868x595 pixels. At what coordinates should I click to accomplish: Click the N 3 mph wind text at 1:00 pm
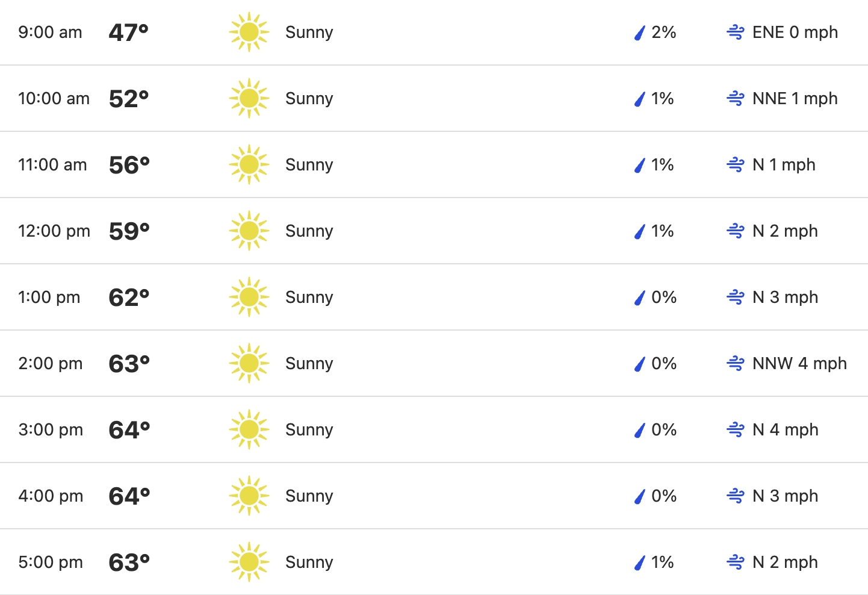pyautogui.click(x=785, y=297)
